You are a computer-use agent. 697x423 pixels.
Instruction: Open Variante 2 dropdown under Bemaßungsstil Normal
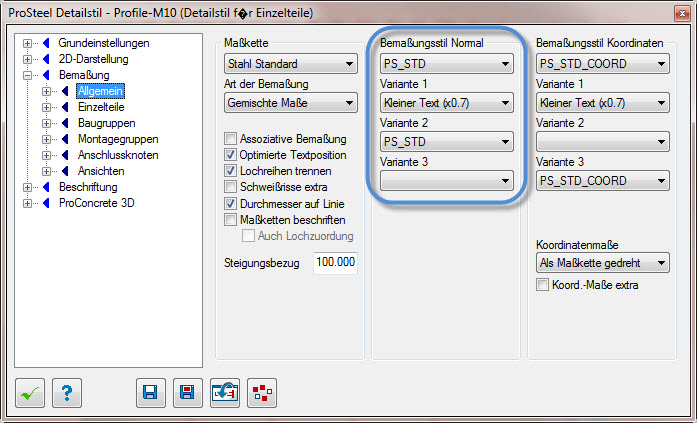(x=447, y=142)
